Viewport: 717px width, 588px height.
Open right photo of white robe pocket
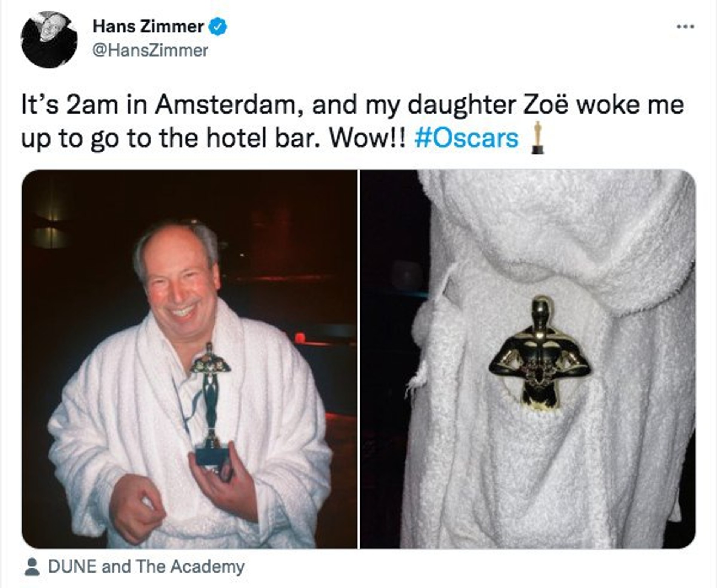(x=528, y=359)
